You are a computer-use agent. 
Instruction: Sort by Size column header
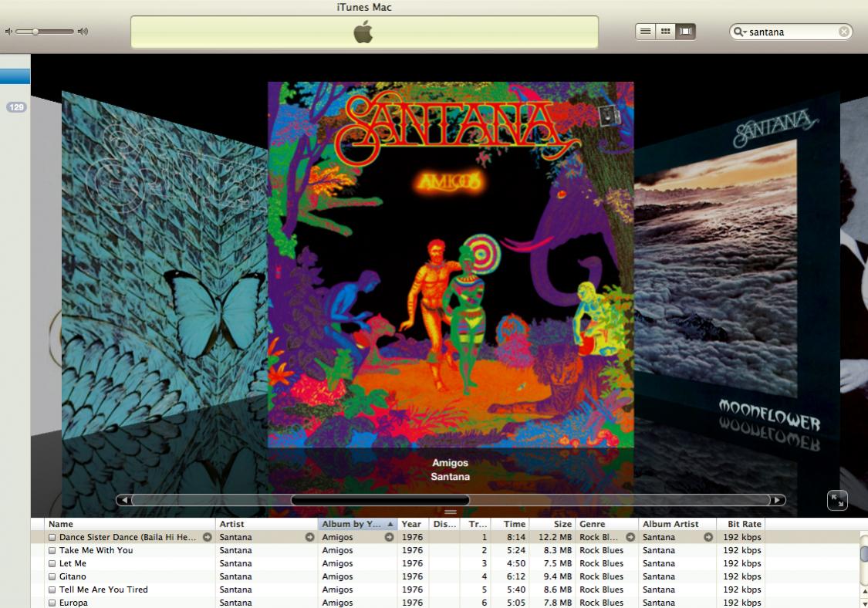552,524
